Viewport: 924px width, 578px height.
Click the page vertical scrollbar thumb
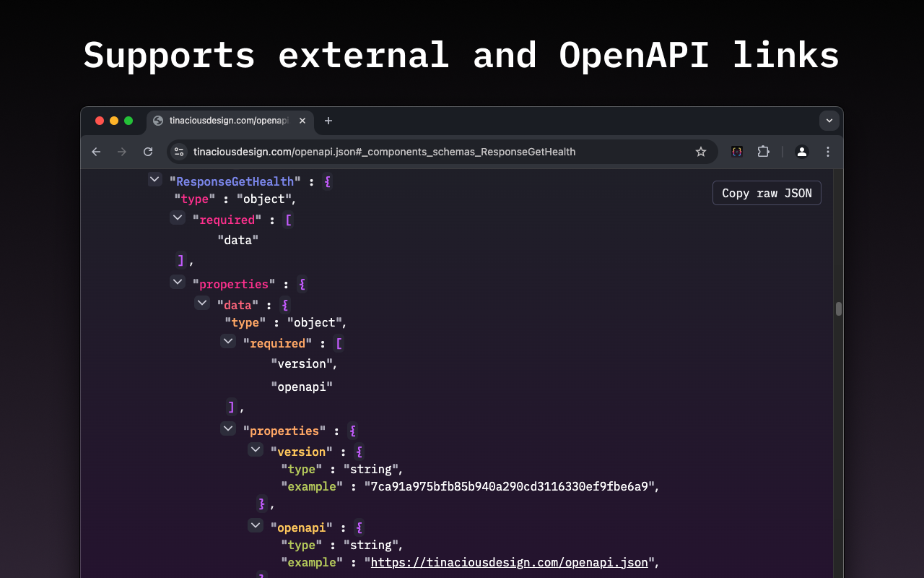click(x=839, y=309)
